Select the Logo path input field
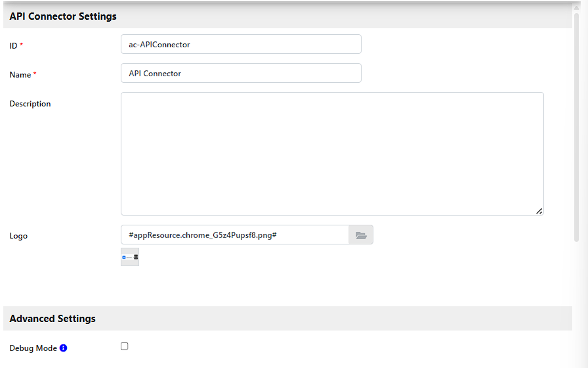Viewport: 588px width, 368px height. point(235,235)
